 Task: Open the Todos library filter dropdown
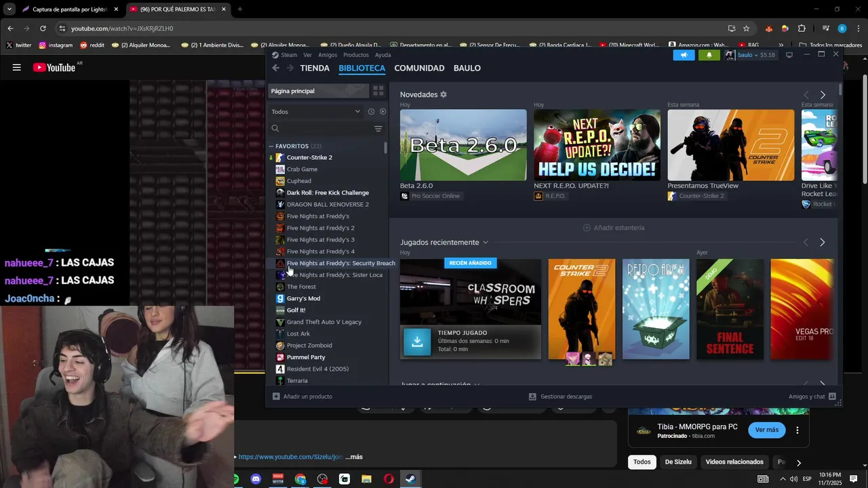(x=316, y=111)
